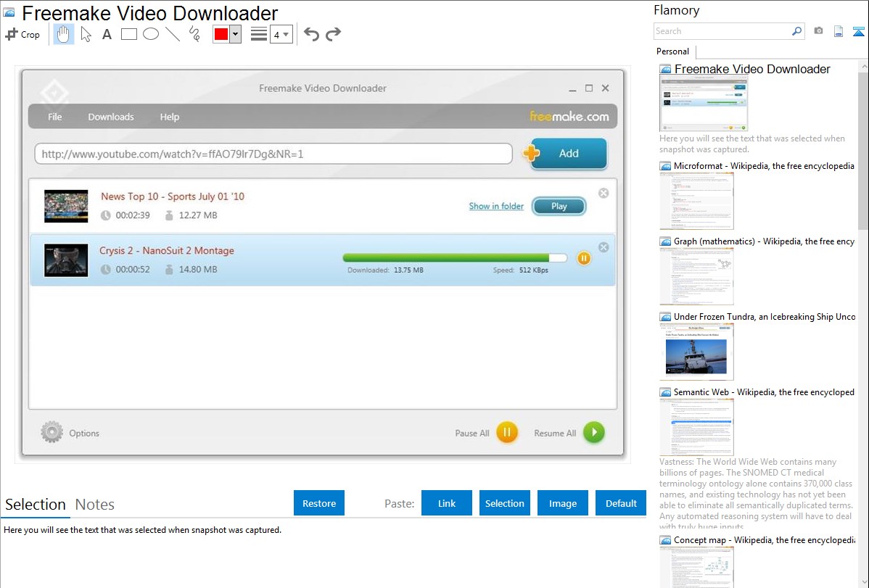Open the Downloads menu in Freemake

pos(111,117)
